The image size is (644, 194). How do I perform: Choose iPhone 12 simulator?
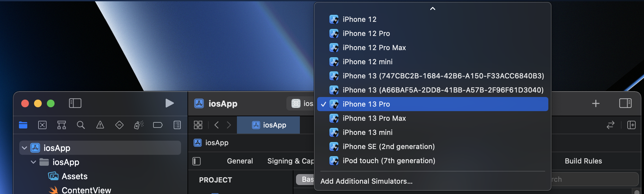point(432,19)
